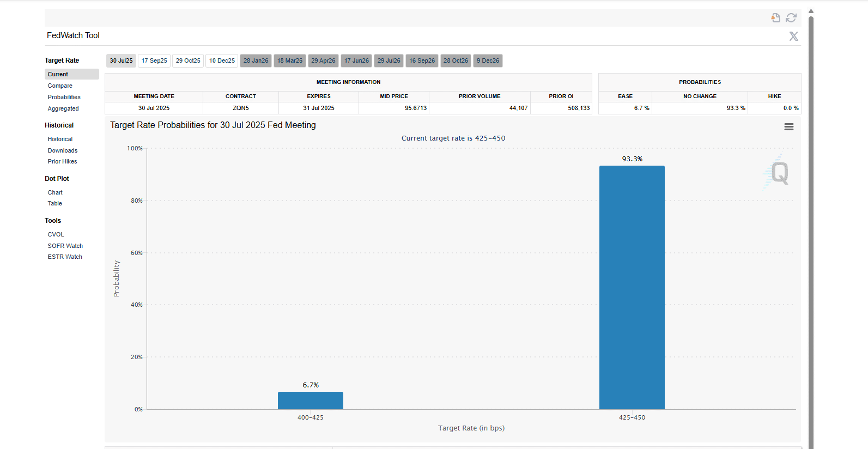
Task: Click the 93.3 % no change cell
Action: (700, 108)
